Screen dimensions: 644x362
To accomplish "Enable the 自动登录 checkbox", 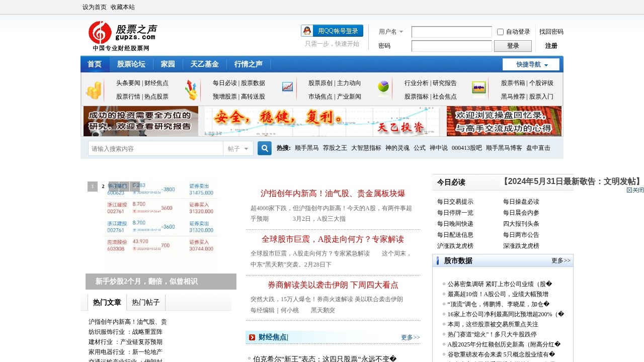I will click(x=500, y=31).
